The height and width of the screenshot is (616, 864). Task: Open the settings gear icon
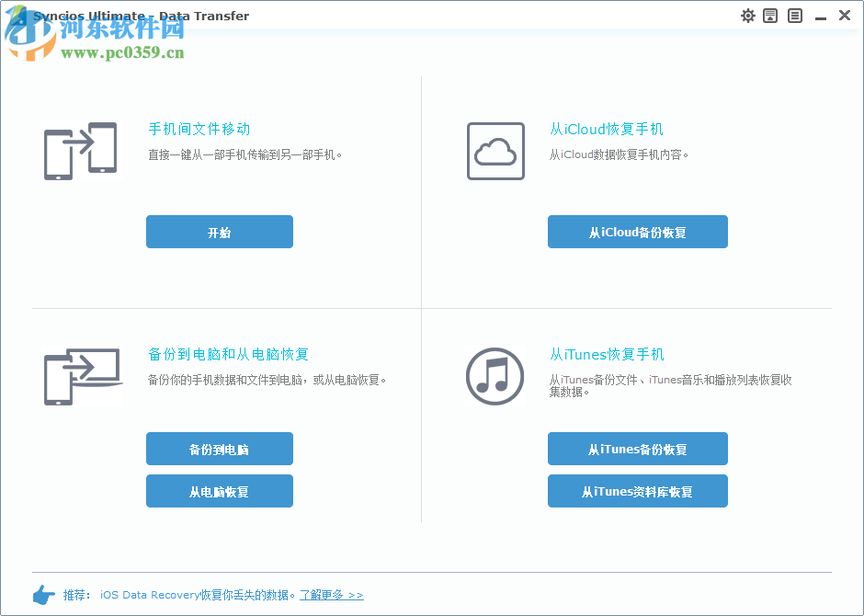[747, 15]
